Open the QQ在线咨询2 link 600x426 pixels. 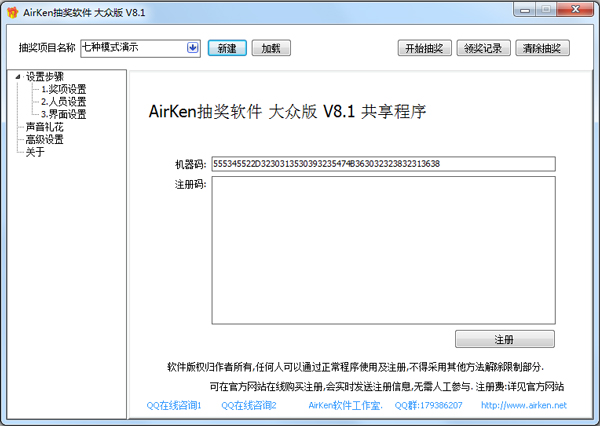point(249,405)
